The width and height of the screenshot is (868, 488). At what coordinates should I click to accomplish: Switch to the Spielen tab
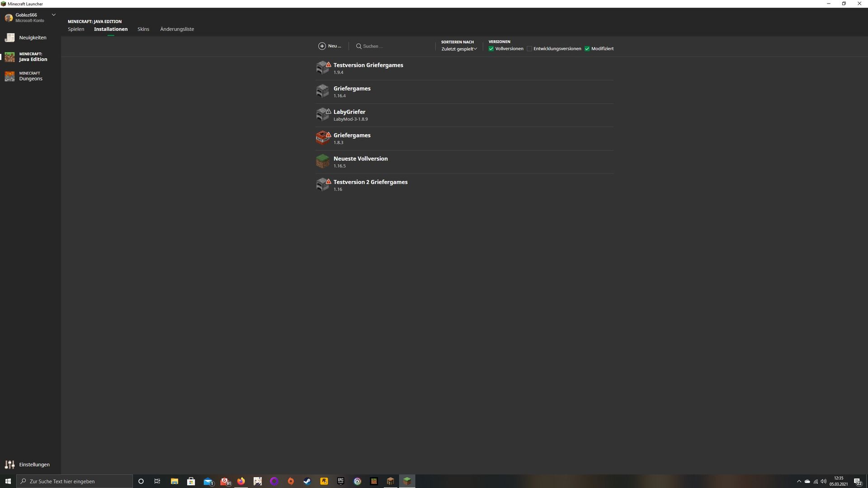76,29
